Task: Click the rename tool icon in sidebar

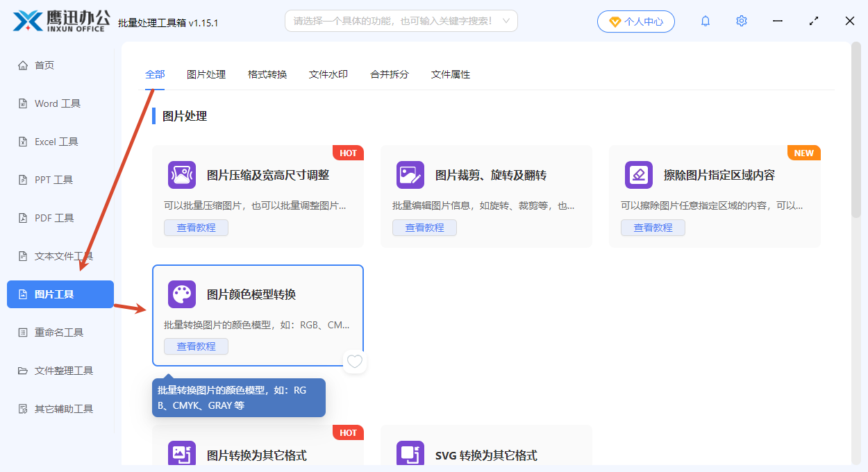Action: tap(23, 332)
